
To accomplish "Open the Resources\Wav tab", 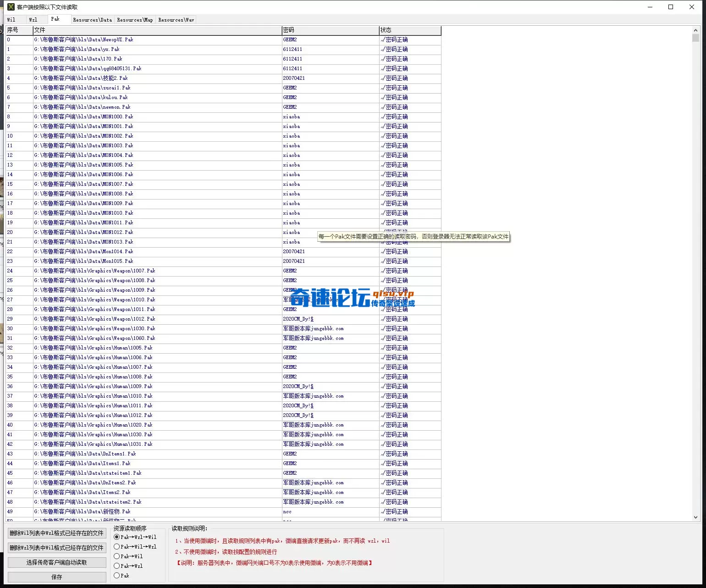I will pos(176,20).
